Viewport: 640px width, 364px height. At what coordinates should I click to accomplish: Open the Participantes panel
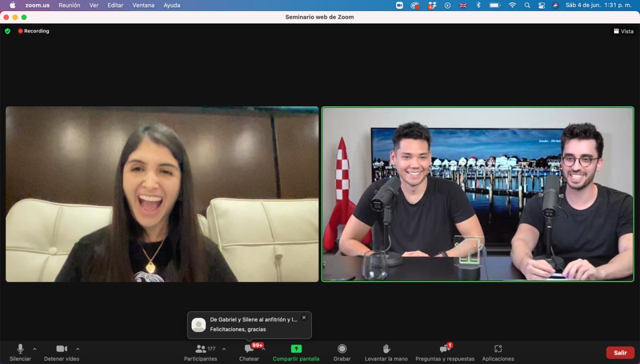[201, 352]
